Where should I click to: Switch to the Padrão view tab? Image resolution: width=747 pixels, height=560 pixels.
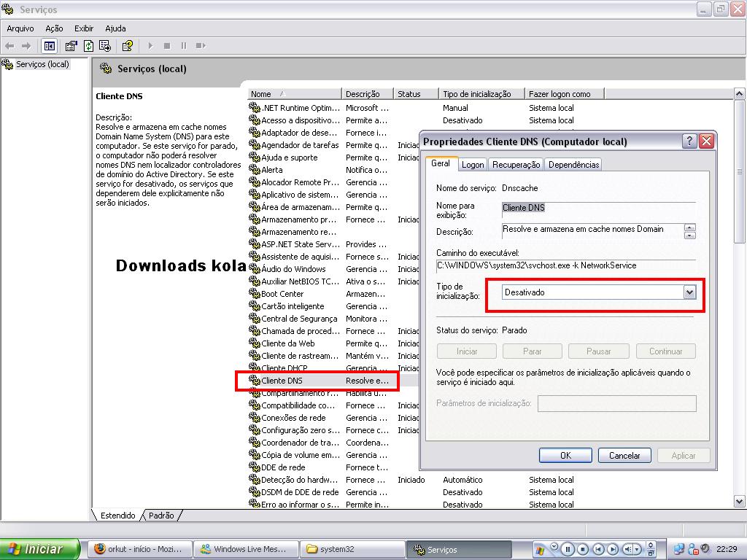161,516
